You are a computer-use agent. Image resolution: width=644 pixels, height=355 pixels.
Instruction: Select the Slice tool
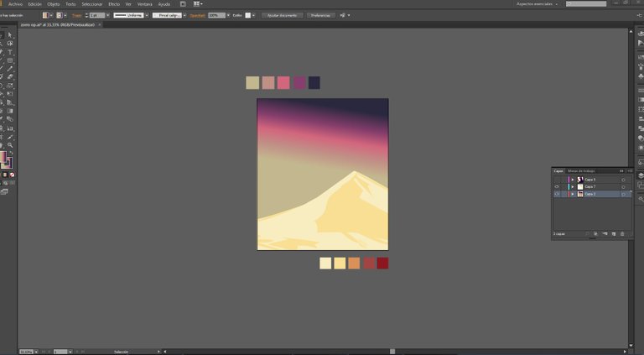pos(10,137)
